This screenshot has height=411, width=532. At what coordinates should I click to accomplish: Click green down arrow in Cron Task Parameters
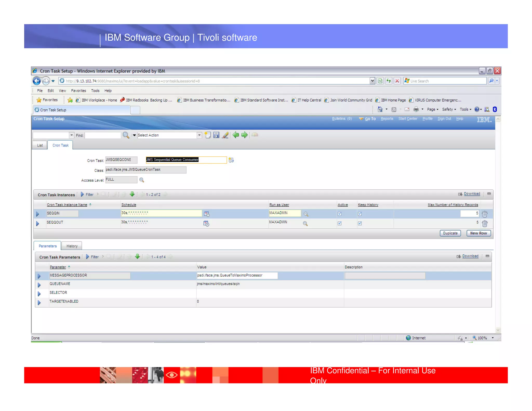point(137,256)
